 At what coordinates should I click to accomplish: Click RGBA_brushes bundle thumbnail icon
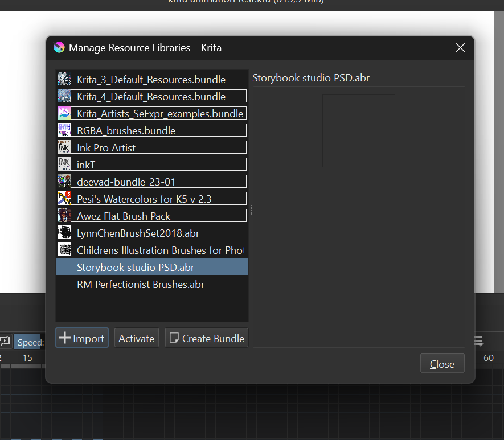64,130
